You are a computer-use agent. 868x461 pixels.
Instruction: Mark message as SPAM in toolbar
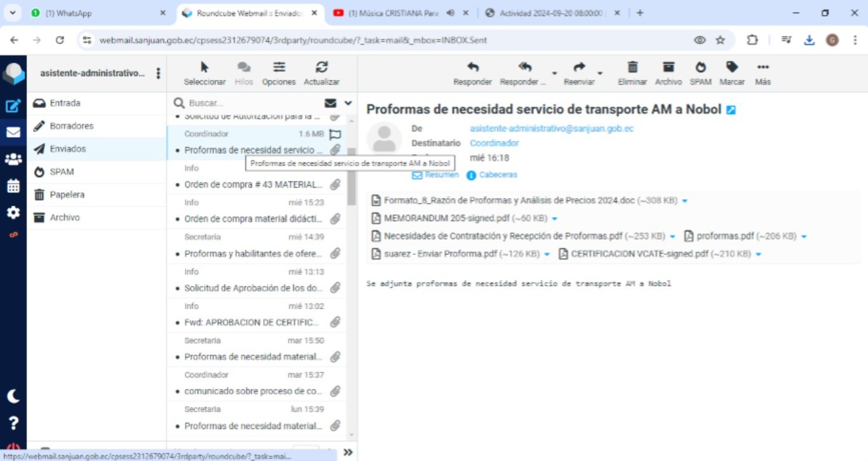pos(700,72)
